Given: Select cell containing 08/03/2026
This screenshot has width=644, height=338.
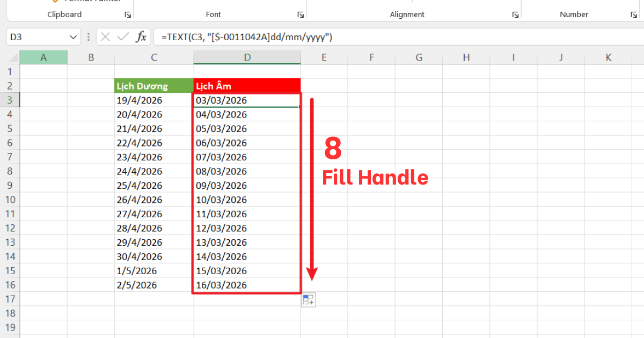Looking at the screenshot, I should pos(247,171).
